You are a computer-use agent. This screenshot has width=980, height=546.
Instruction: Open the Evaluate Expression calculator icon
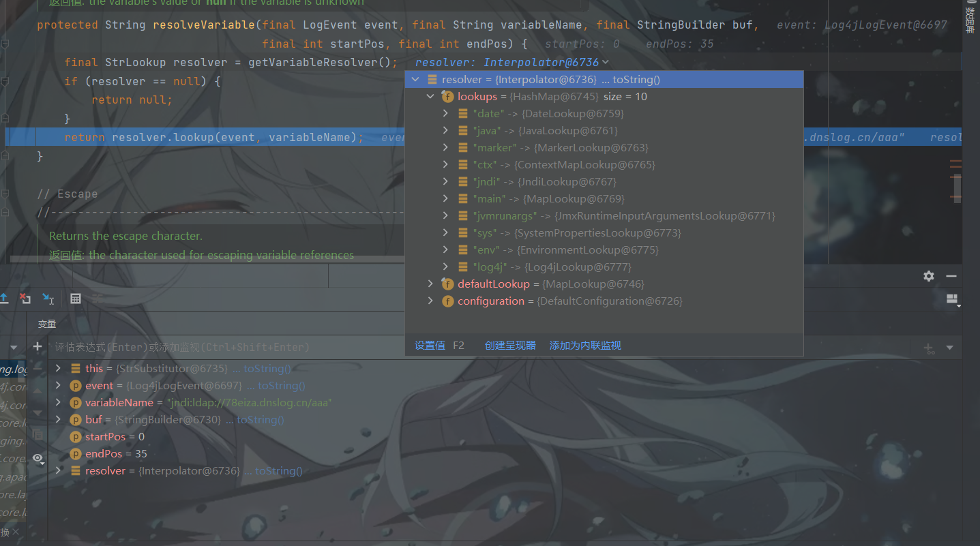click(x=76, y=299)
